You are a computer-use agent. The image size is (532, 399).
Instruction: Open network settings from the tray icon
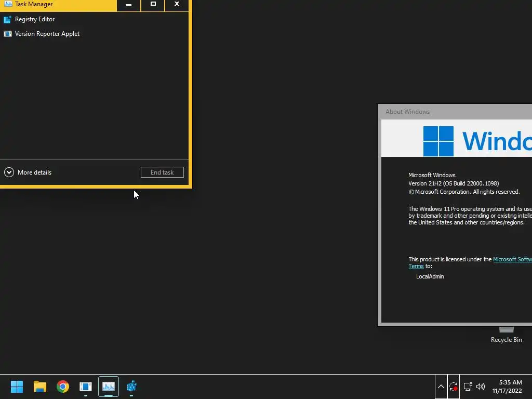[468, 387]
